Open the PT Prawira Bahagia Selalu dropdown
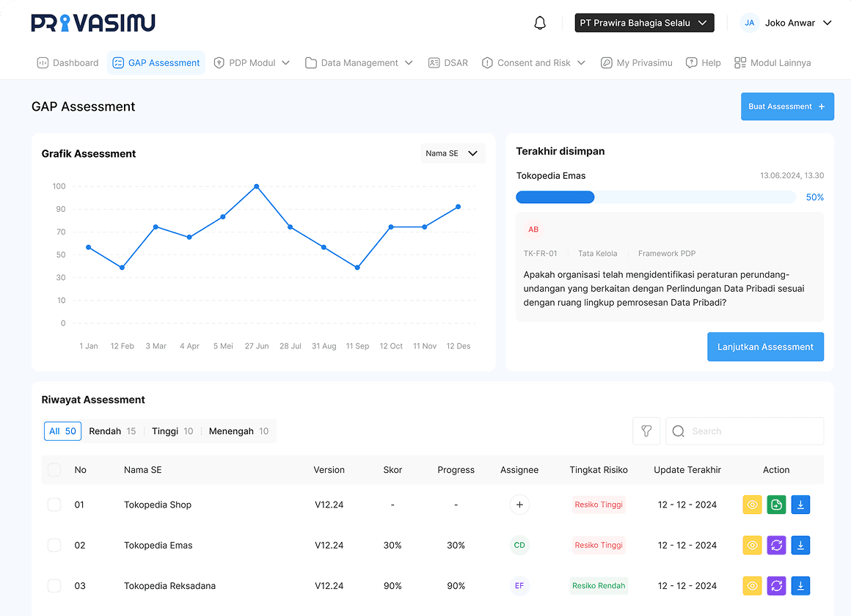 644,23
